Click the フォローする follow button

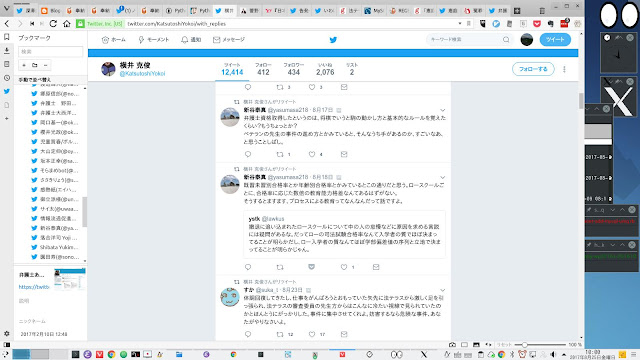point(533,69)
